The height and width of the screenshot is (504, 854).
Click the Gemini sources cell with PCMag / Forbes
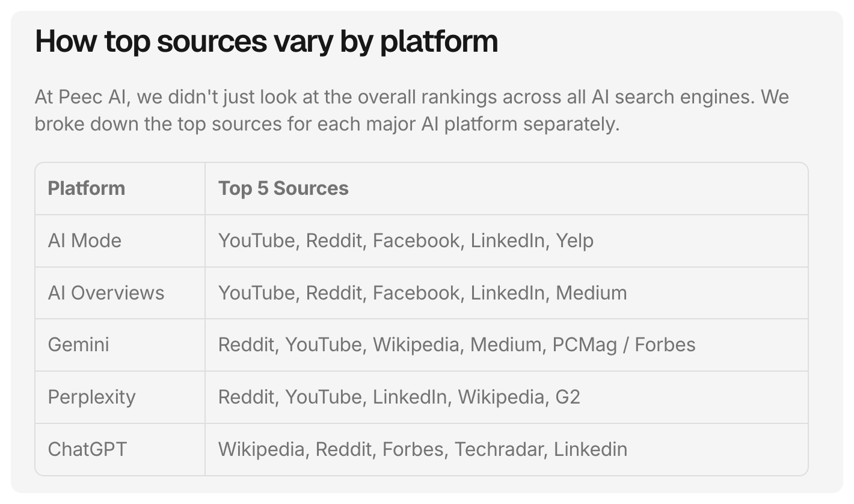coord(456,345)
